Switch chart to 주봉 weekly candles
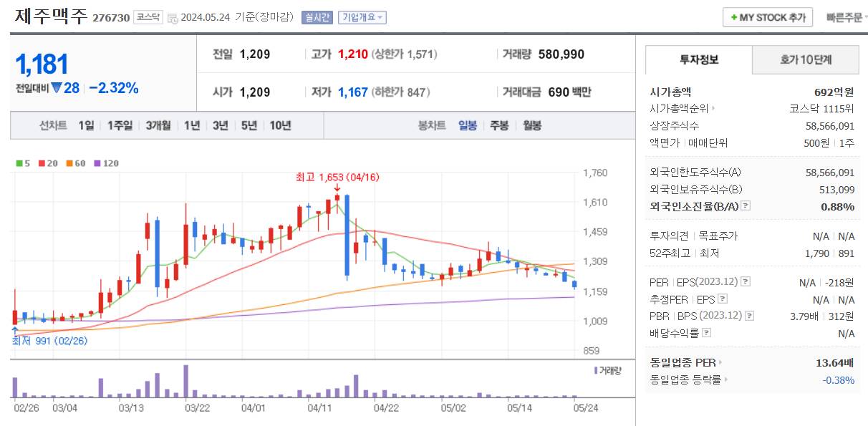Screen dimensions: 868x426 pos(498,125)
